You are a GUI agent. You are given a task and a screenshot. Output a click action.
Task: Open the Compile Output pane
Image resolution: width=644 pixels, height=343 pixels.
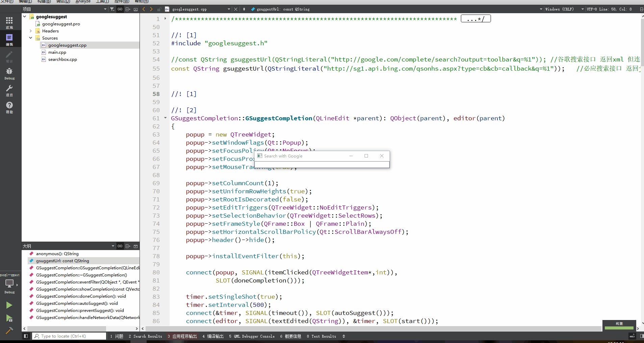(x=213, y=336)
